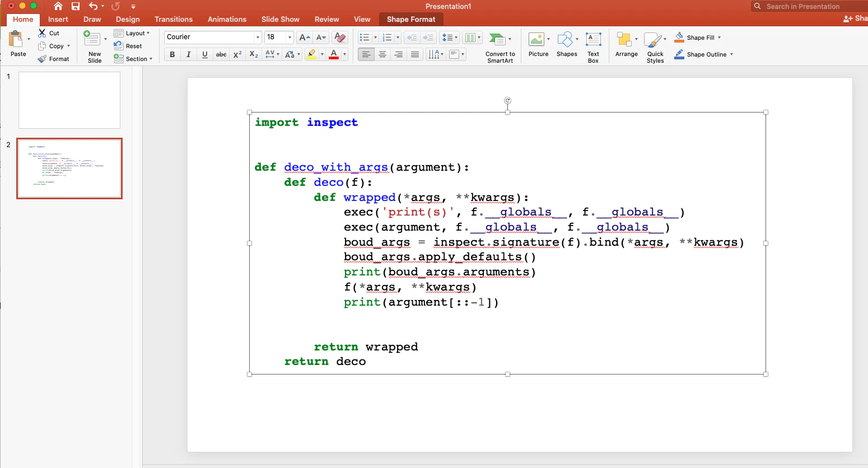The height and width of the screenshot is (468, 868).
Task: Align text left
Action: [366, 54]
